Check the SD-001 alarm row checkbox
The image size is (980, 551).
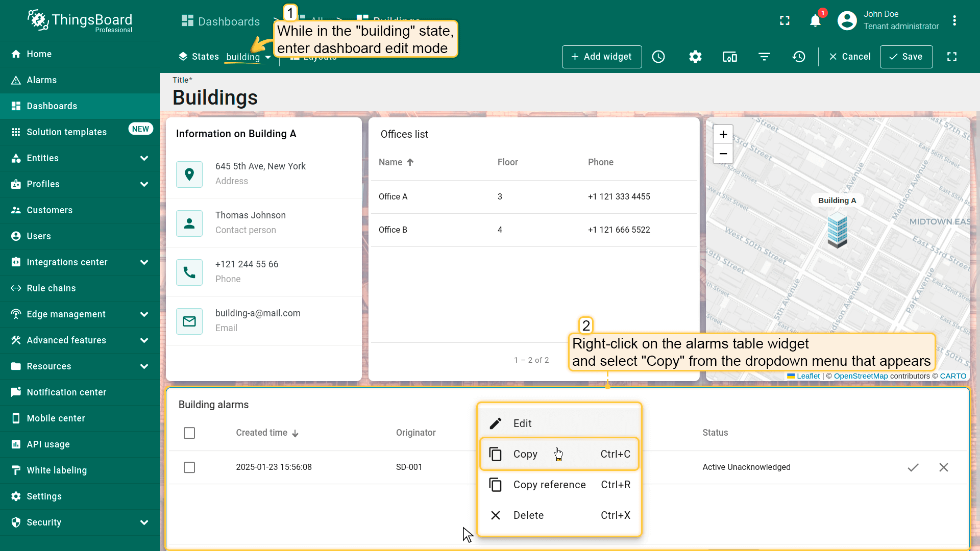(189, 467)
